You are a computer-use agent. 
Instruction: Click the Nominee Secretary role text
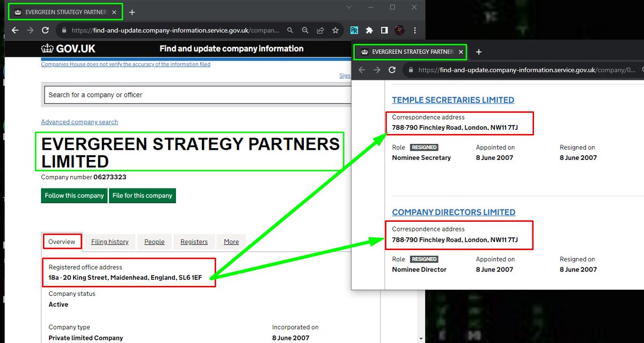tap(421, 158)
